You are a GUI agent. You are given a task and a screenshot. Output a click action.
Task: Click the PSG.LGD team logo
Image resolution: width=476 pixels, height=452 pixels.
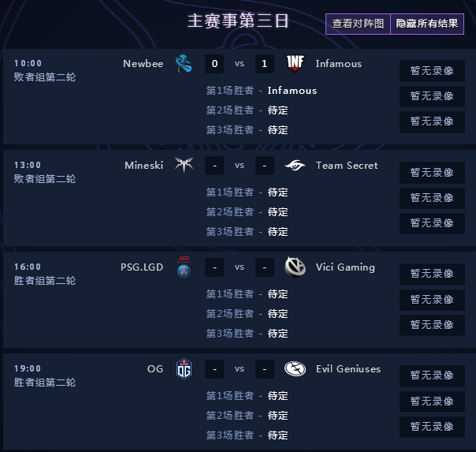click(x=184, y=267)
